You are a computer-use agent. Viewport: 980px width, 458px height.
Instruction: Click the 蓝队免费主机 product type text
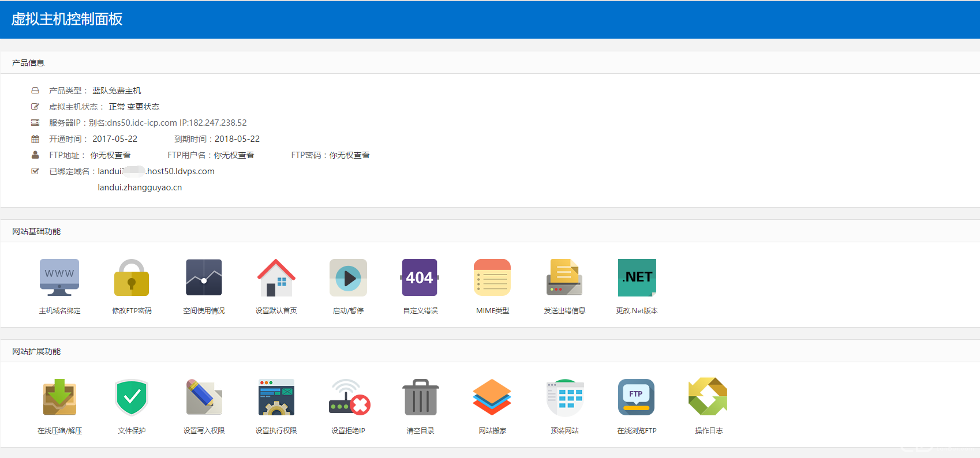click(x=117, y=91)
